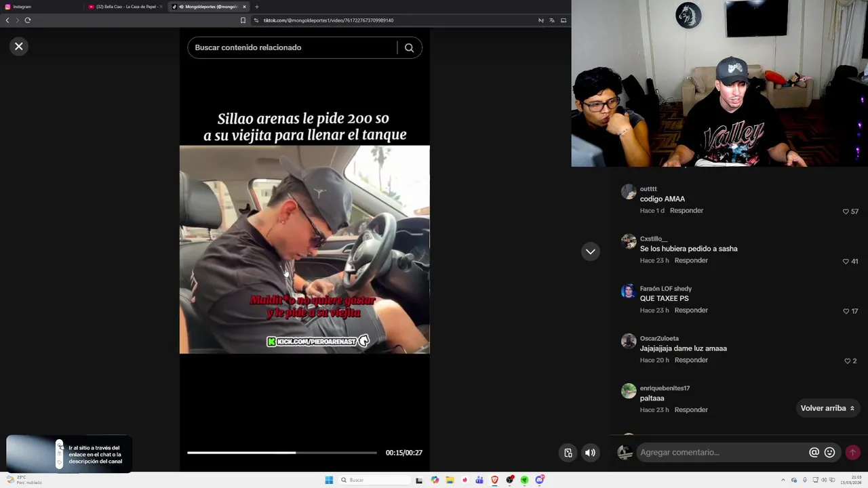Click username 'OscarZuloeta'
Image resolution: width=868 pixels, height=488 pixels.
tap(659, 338)
